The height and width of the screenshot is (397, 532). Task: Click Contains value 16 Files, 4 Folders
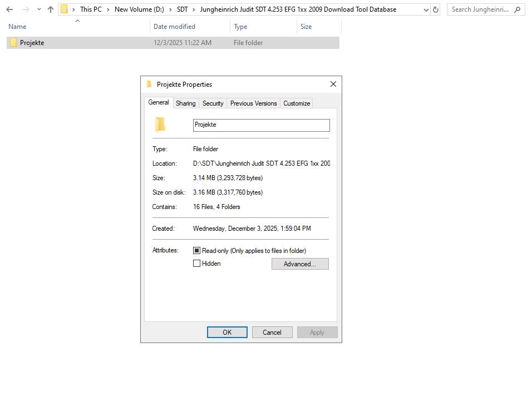pyautogui.click(x=216, y=207)
